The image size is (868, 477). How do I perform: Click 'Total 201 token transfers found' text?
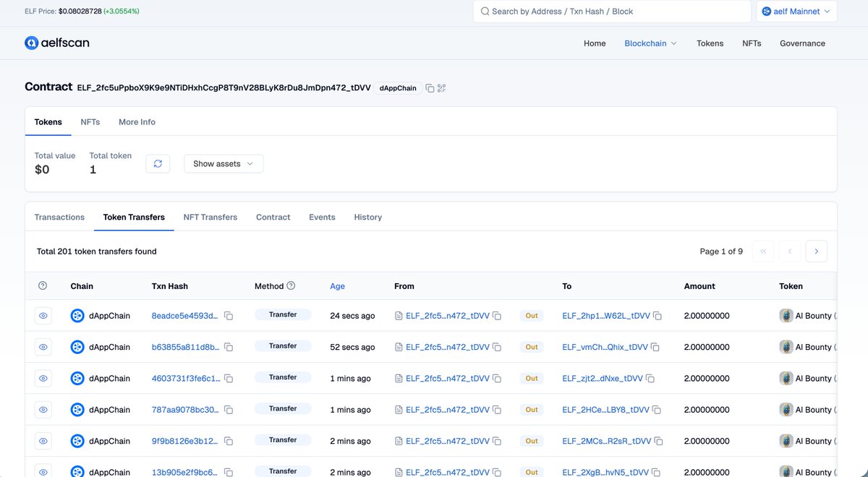tap(97, 252)
